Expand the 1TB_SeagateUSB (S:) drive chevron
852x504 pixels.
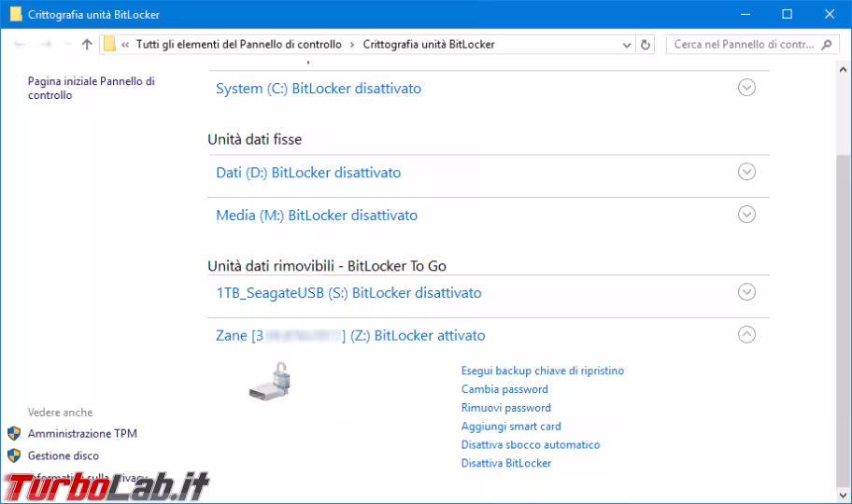click(746, 292)
